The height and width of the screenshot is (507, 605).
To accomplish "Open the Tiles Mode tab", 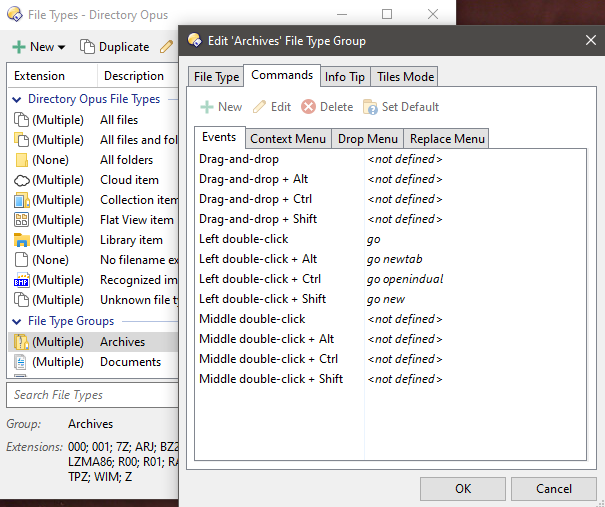I will pos(406,77).
